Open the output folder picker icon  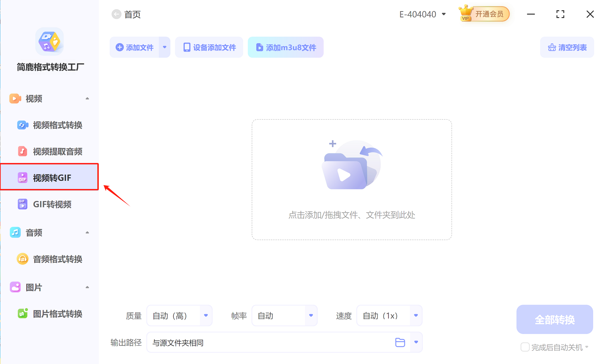[400, 342]
